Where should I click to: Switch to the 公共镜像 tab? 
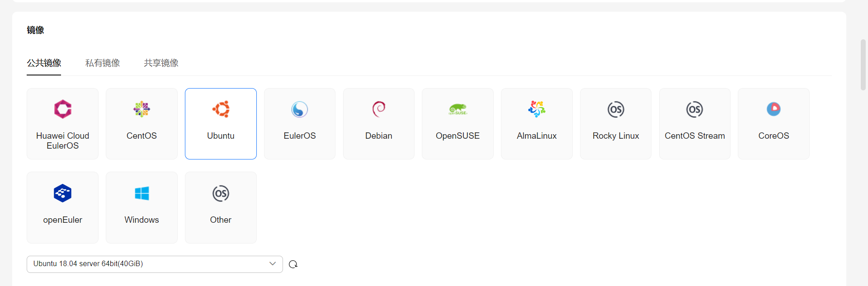pos(44,63)
